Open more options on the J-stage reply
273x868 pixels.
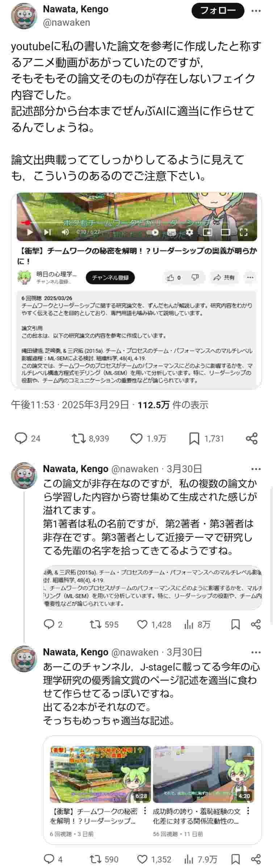[x=256, y=652]
